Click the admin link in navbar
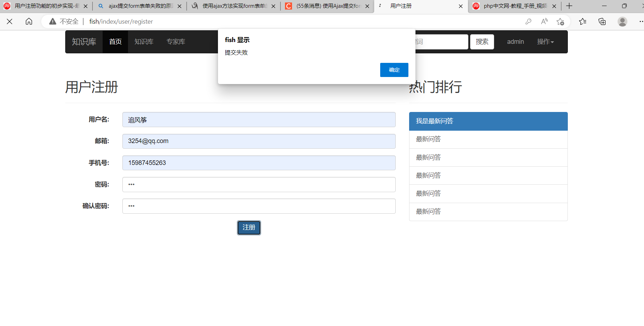Viewport: 644px width, 326px height. pyautogui.click(x=515, y=42)
